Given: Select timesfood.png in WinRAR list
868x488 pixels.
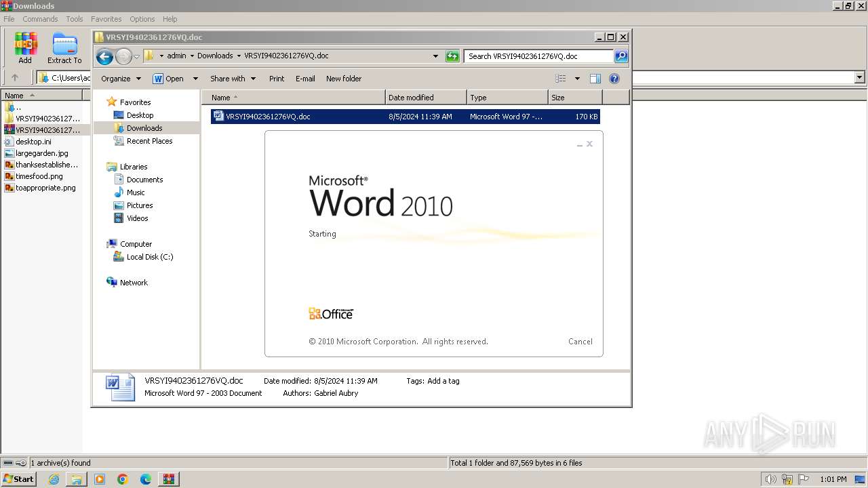Looking at the screenshot, I should click(x=39, y=176).
